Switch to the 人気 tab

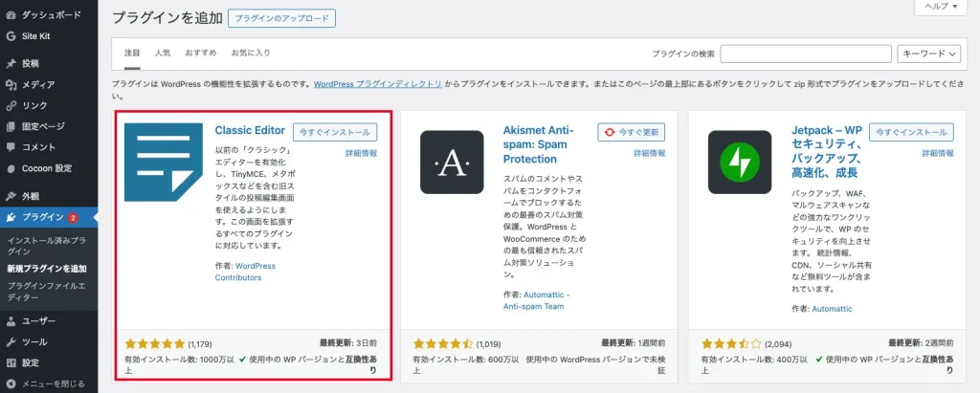(163, 54)
